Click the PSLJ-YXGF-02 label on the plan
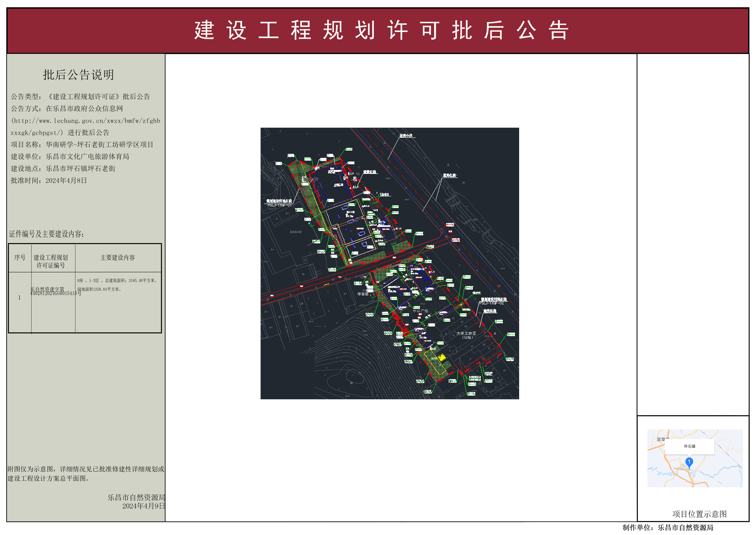 491,303
